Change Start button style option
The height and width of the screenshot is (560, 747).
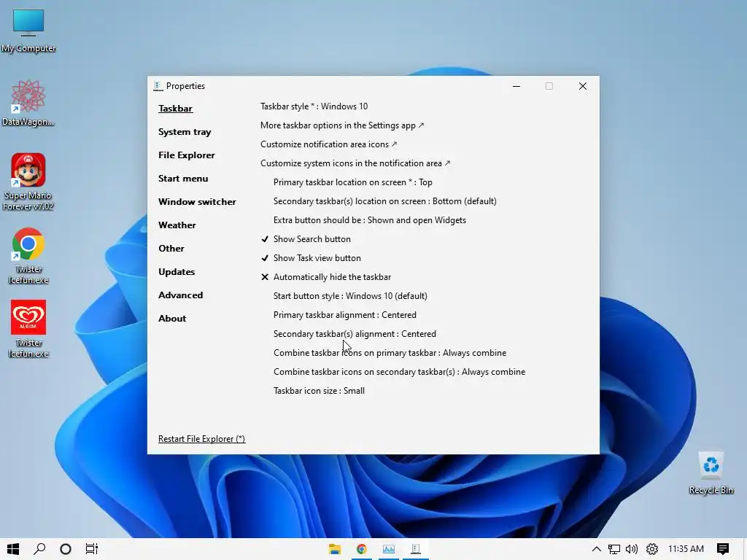[350, 296]
